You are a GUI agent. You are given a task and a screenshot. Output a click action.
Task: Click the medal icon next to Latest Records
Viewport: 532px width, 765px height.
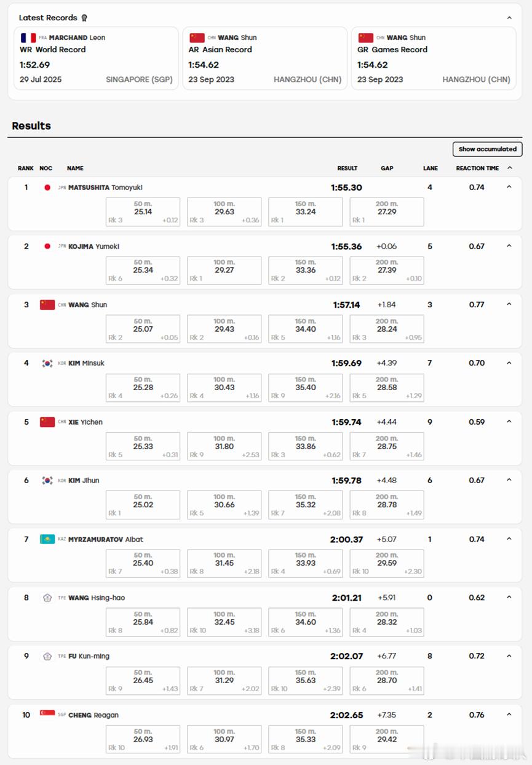point(84,18)
